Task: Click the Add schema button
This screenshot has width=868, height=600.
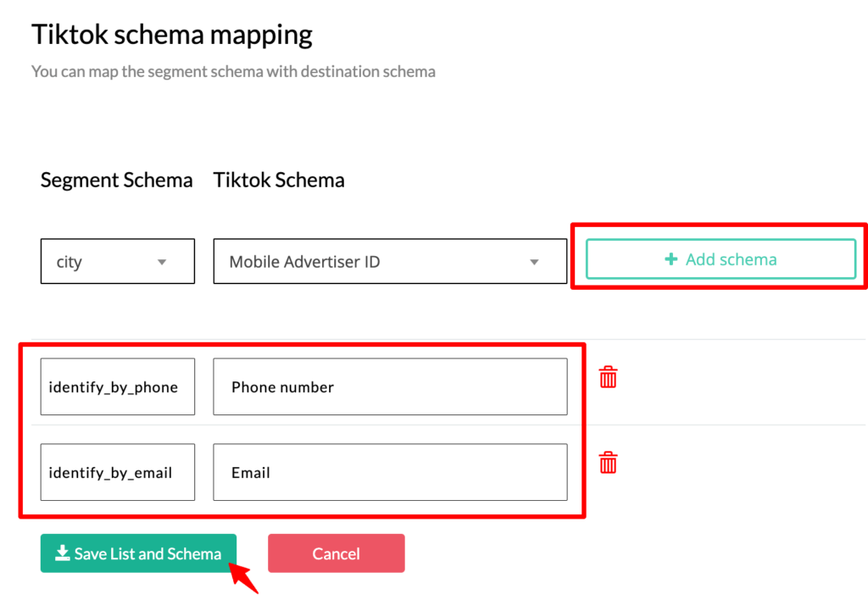Action: pyautogui.click(x=721, y=259)
